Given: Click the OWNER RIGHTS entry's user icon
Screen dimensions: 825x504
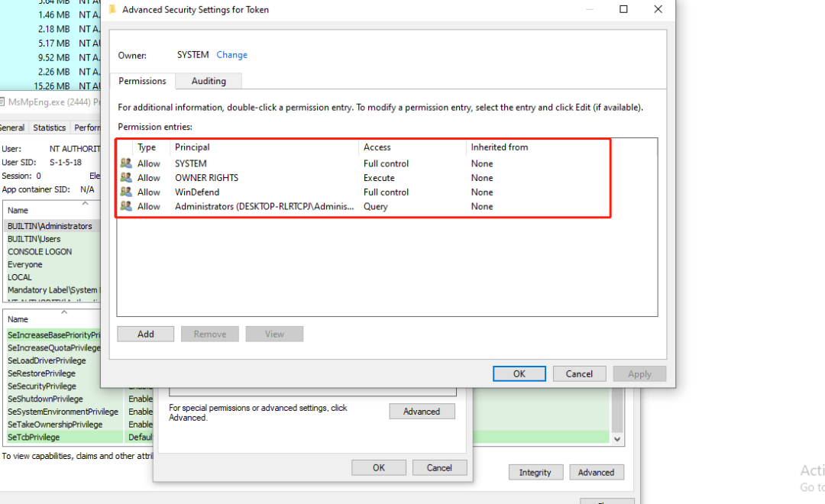Looking at the screenshot, I should coord(126,177).
